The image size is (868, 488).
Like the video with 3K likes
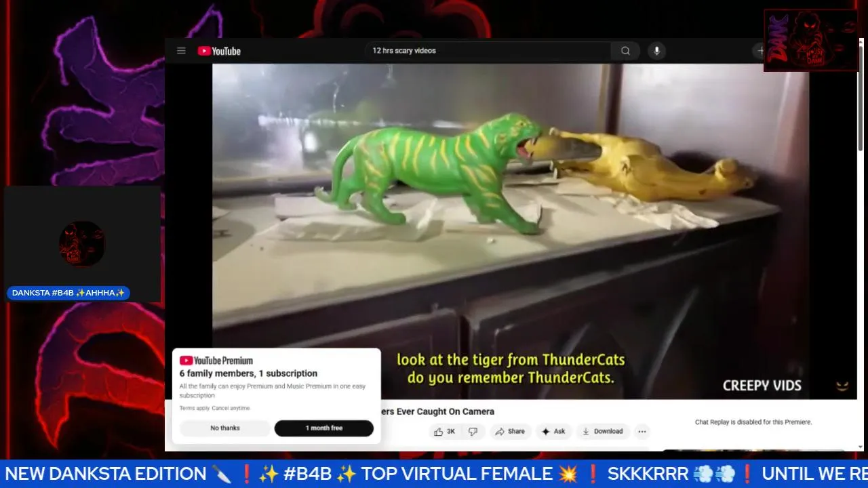pyautogui.click(x=444, y=431)
